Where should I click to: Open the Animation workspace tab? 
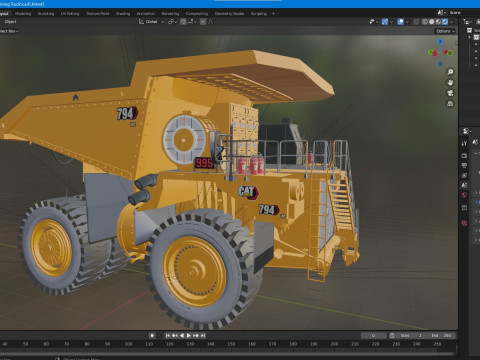[x=146, y=14]
